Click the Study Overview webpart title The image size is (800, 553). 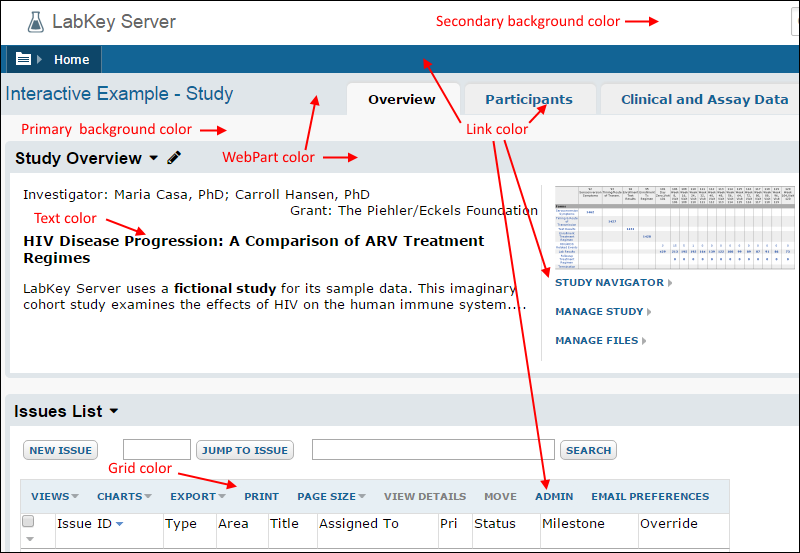78,158
